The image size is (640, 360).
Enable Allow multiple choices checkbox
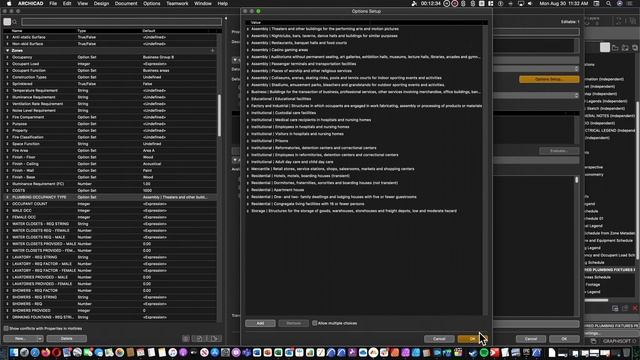(315, 323)
